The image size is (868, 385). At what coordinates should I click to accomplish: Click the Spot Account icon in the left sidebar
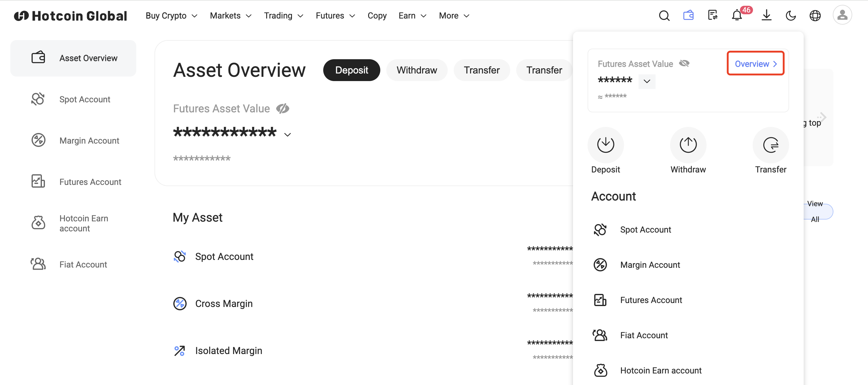[38, 99]
